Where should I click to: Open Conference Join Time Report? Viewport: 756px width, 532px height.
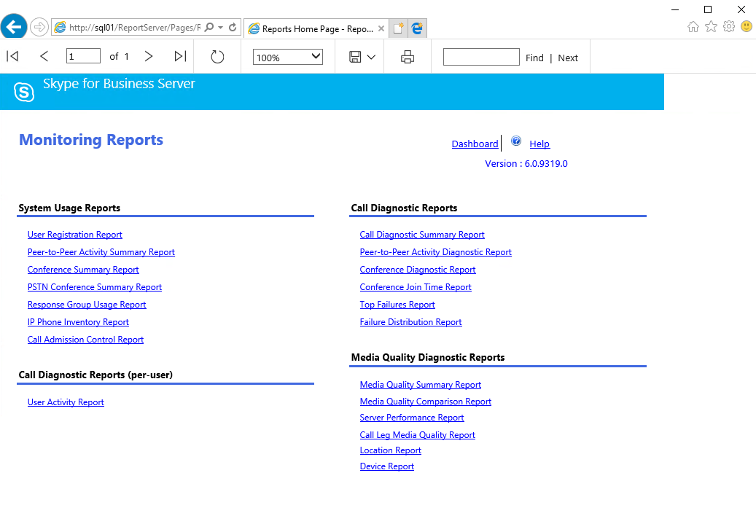[416, 287]
